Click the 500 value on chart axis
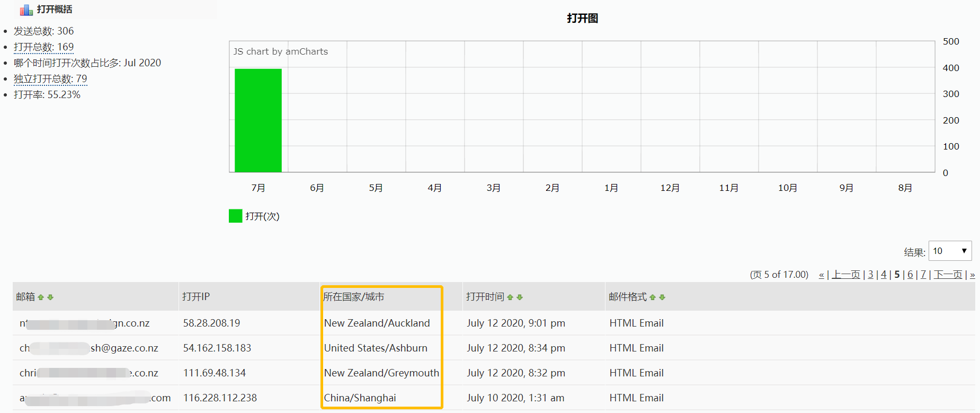The image size is (980, 413). click(951, 41)
